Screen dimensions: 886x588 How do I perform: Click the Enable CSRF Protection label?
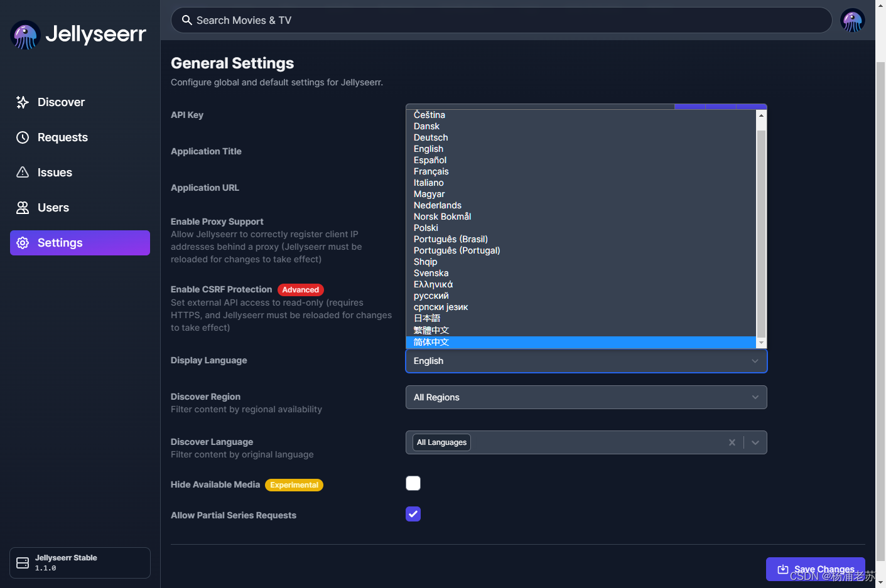221,289
